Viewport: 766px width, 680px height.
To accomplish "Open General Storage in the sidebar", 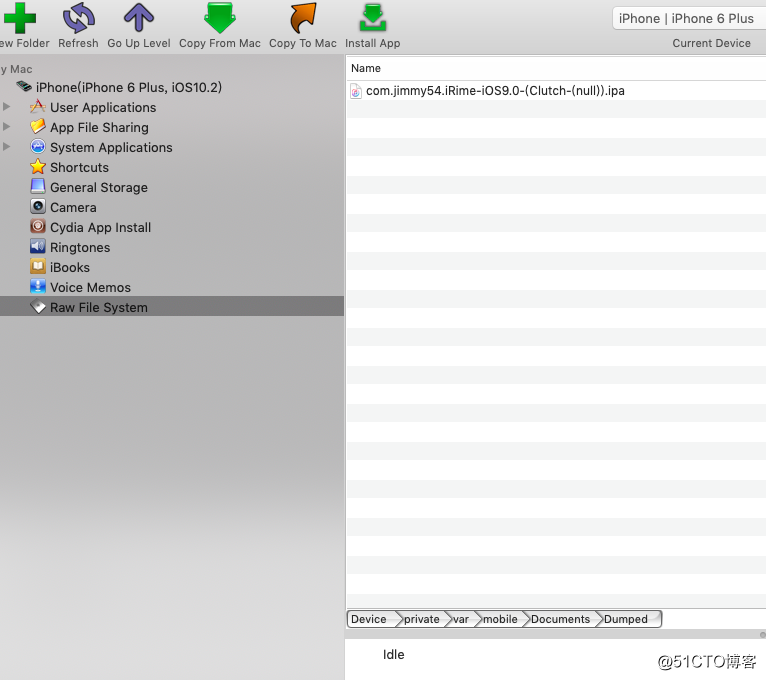I will point(99,188).
